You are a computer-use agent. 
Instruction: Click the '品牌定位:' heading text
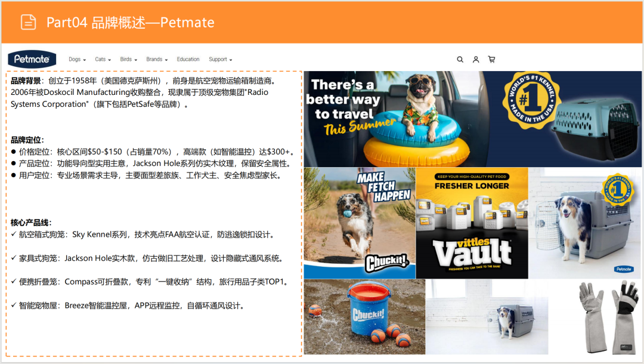pyautogui.click(x=27, y=140)
